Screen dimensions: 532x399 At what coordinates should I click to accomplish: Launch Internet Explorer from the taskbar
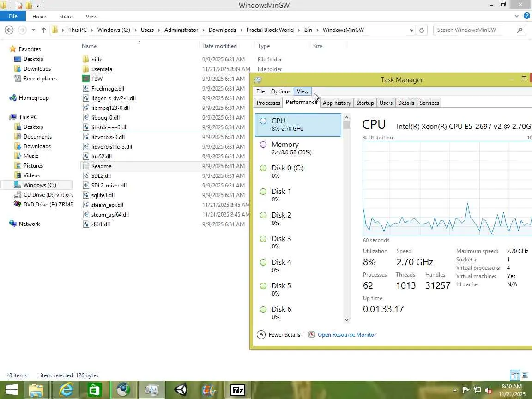click(66, 390)
